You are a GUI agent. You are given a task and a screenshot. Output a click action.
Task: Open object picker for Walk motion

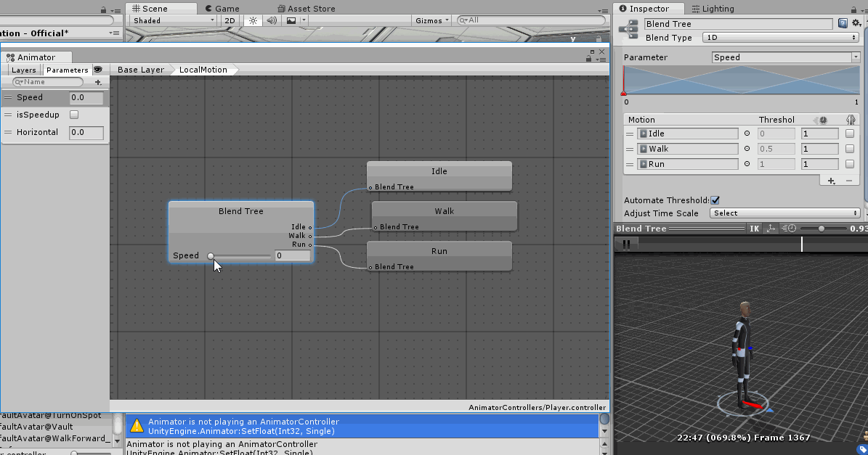point(747,149)
